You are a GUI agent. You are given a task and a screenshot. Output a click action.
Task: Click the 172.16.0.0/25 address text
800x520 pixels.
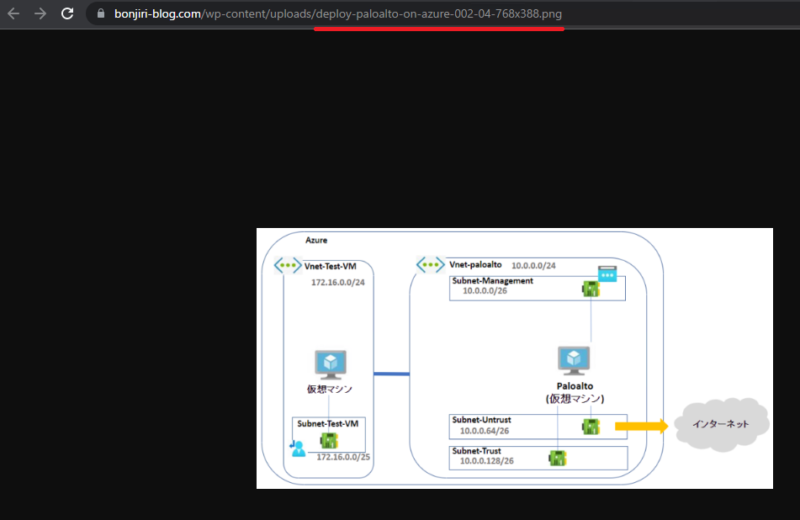coord(343,457)
